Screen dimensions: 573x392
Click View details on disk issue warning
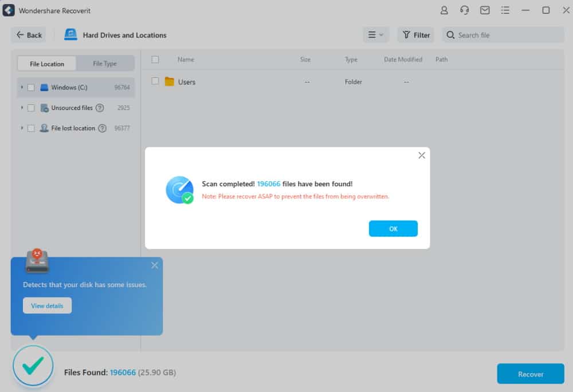(47, 305)
